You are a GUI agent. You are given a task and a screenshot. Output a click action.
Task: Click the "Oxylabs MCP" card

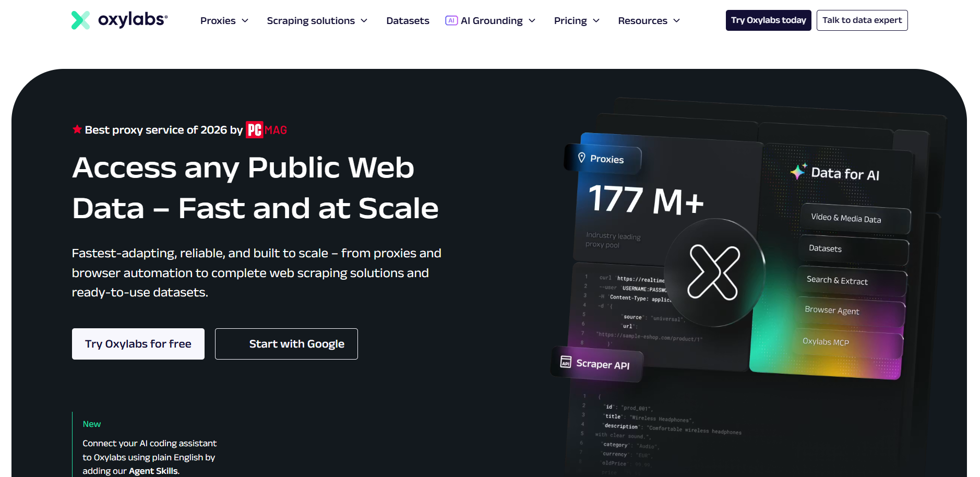848,343
